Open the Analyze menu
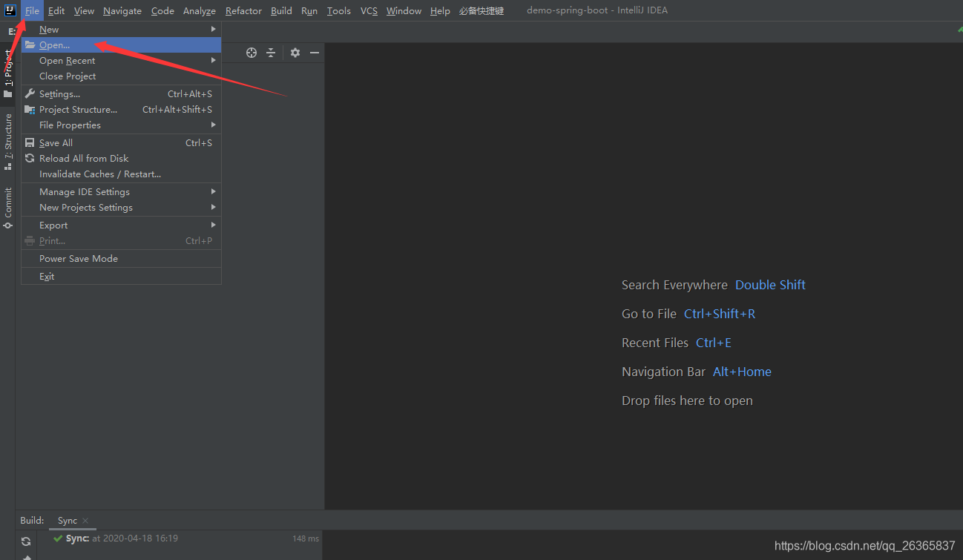 click(x=200, y=11)
